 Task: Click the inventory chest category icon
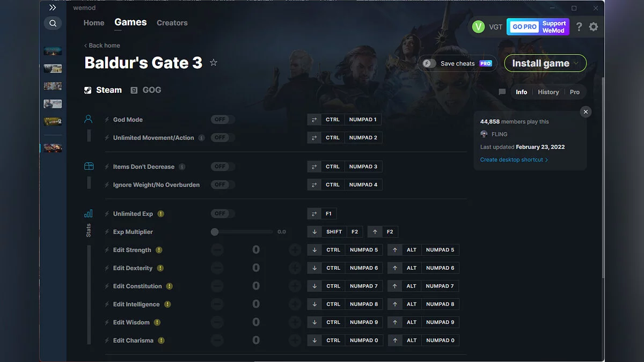pos(89,167)
